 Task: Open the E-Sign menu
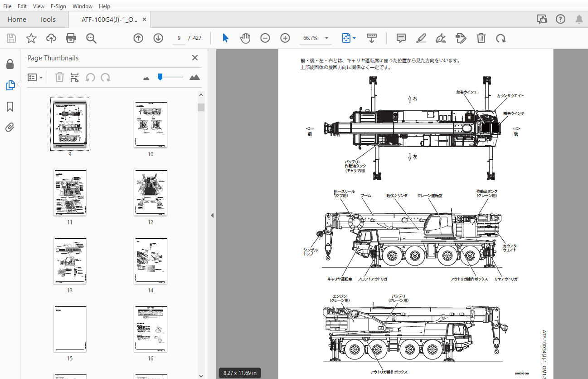58,6
